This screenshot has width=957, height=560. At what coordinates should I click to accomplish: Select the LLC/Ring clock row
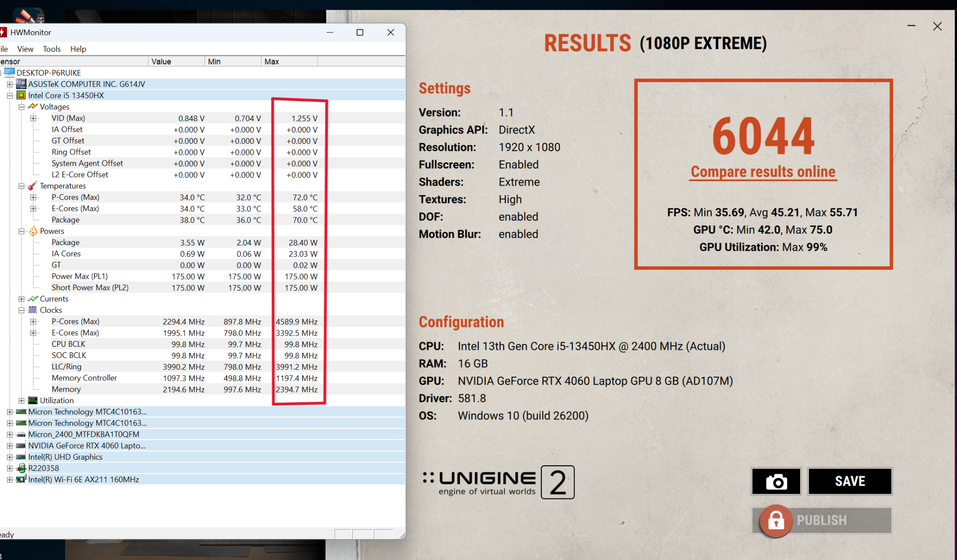pyautogui.click(x=203, y=367)
